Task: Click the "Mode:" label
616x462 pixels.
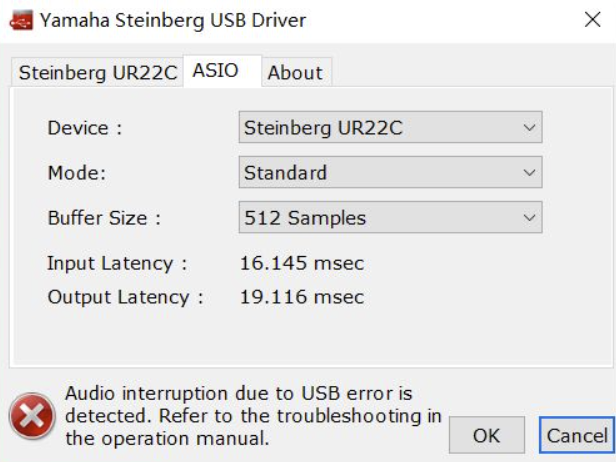Action: pyautogui.click(x=76, y=173)
